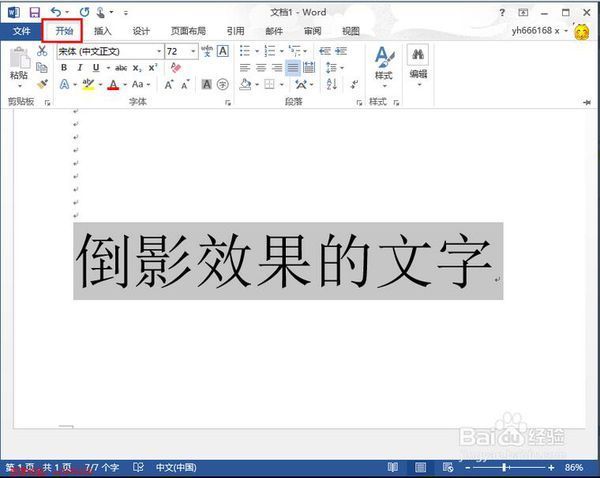This screenshot has width=600, height=478.
Task: Shrink font size (small A down)
Action: click(x=185, y=84)
